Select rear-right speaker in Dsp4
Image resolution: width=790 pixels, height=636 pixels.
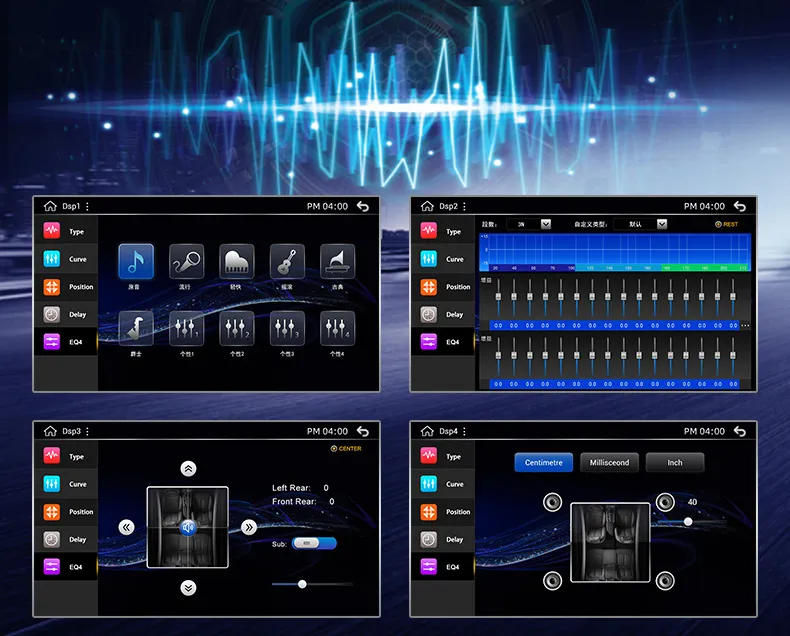(x=665, y=581)
